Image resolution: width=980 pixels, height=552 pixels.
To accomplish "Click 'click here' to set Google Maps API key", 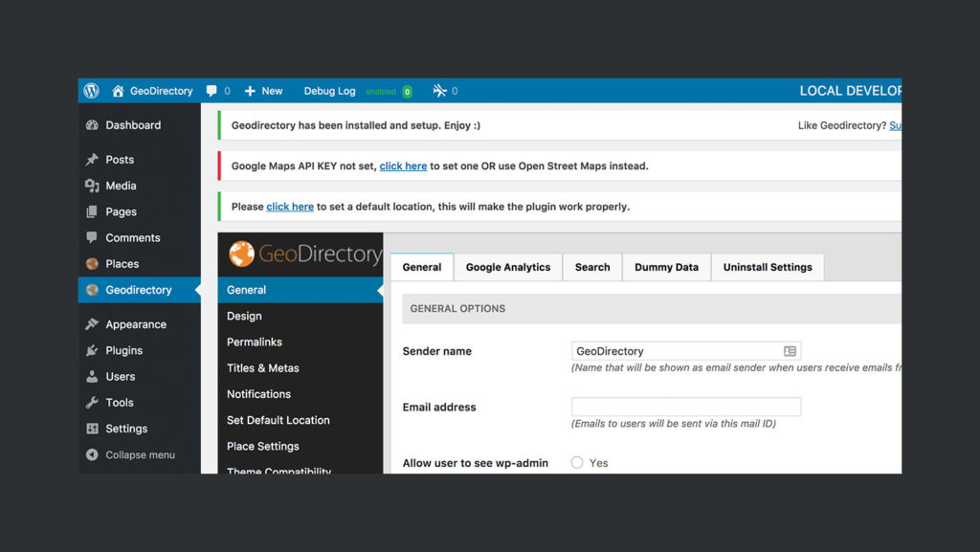I will coord(403,166).
